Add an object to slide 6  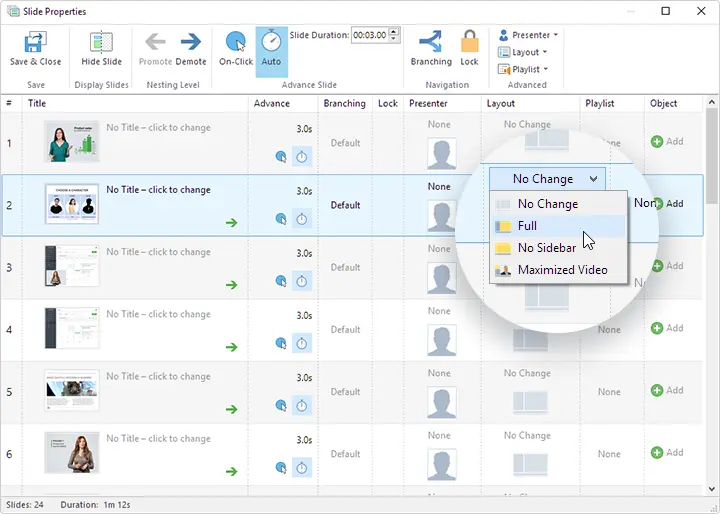[667, 452]
